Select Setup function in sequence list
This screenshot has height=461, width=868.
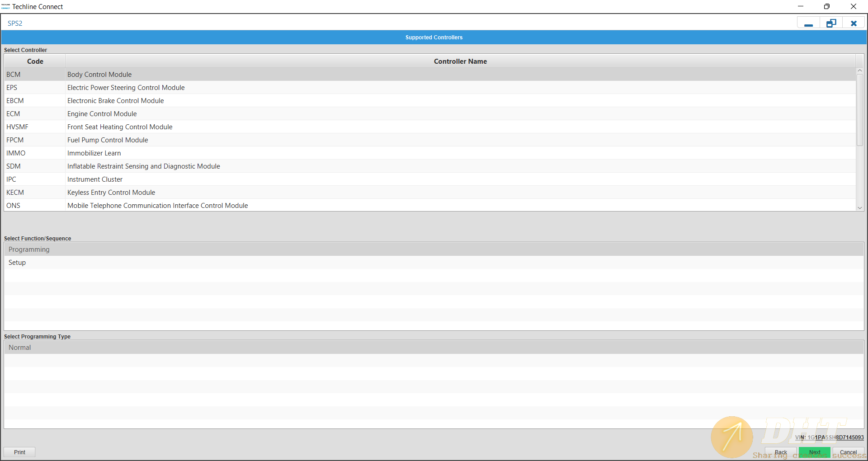point(17,263)
